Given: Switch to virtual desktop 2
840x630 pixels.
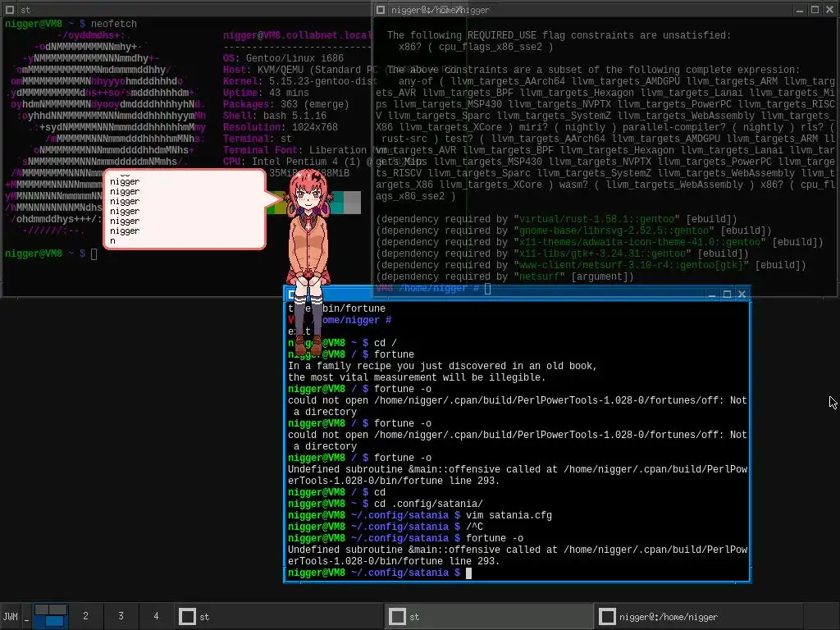Looking at the screenshot, I should tap(85, 616).
